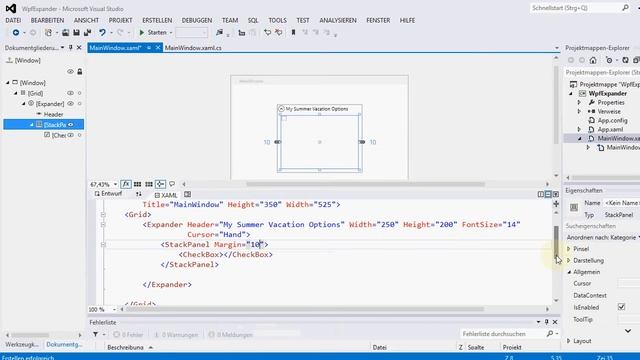Viewport: 640px width, 360px height.
Task: Swap the design and XAML panes
Action: 139,194
